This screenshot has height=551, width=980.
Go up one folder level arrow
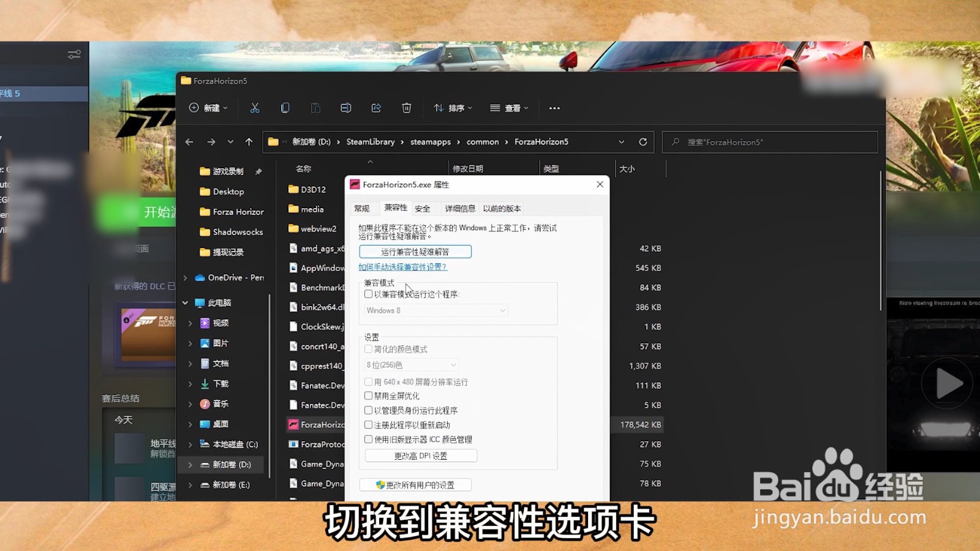click(249, 142)
